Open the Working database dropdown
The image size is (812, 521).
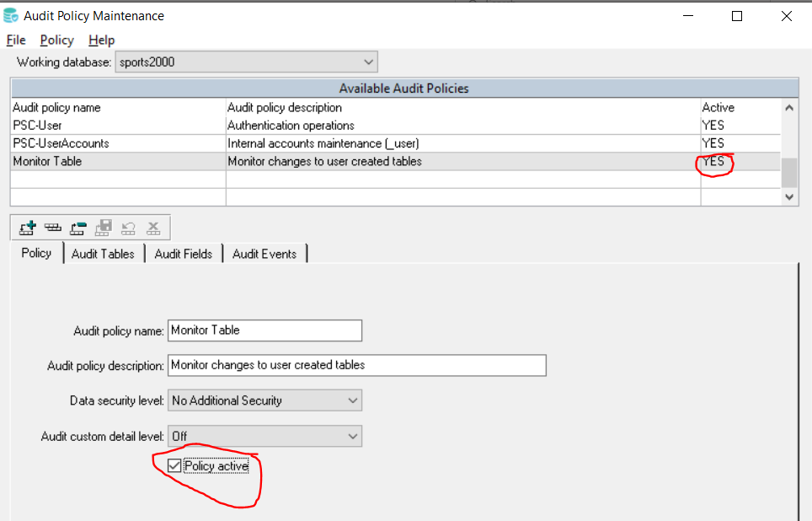point(247,62)
